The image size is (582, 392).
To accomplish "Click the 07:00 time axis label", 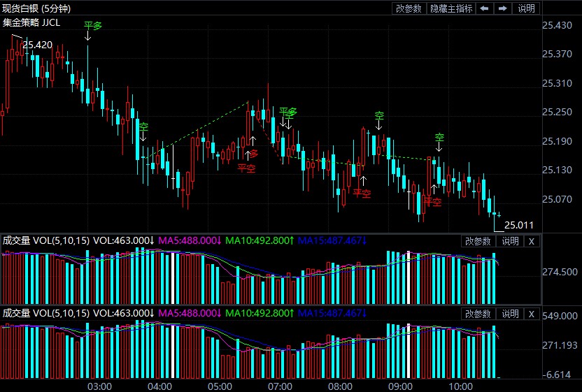I will pos(280,386).
